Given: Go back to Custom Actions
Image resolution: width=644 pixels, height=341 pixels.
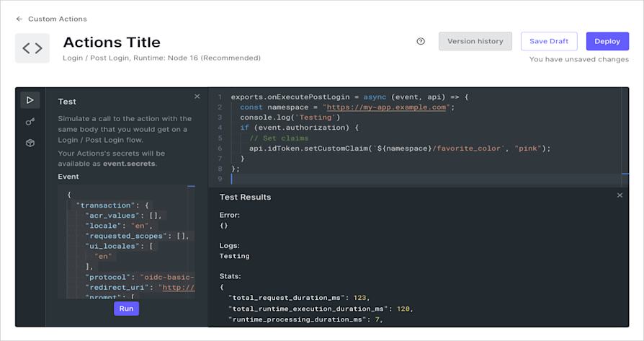Looking at the screenshot, I should click(57, 19).
